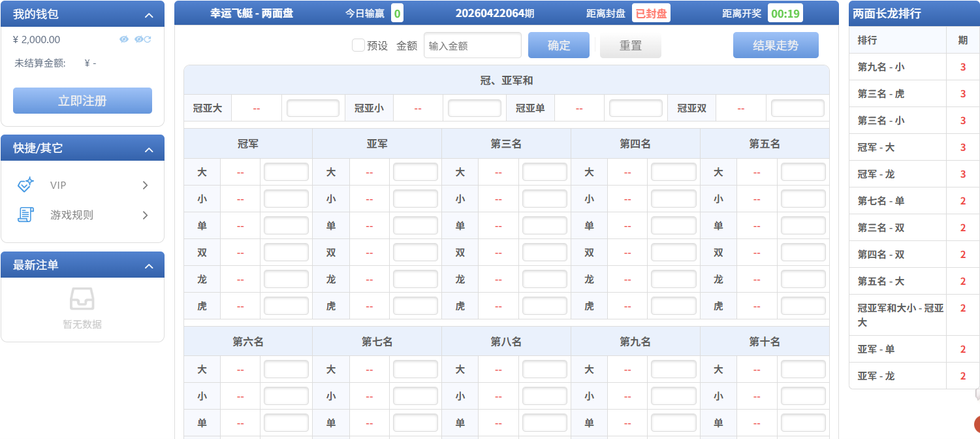Click the hide balance eye icon

pos(124,39)
